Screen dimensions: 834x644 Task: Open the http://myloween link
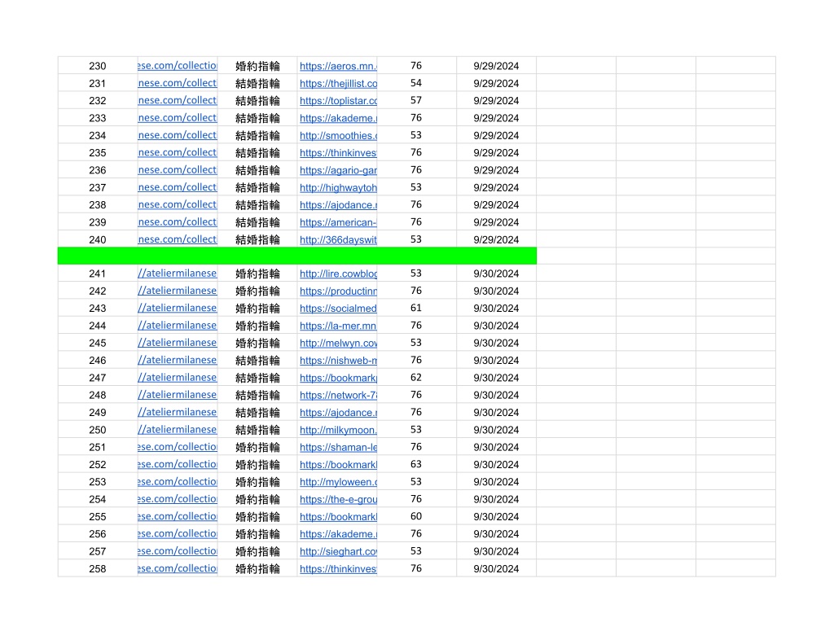tap(338, 482)
